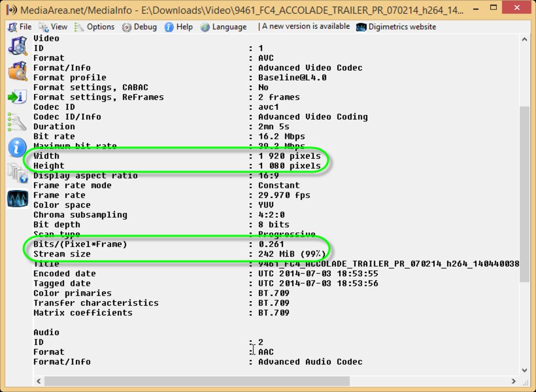The image size is (536, 392).
Task: Click the options wrench sidebar icon
Action: point(17,122)
